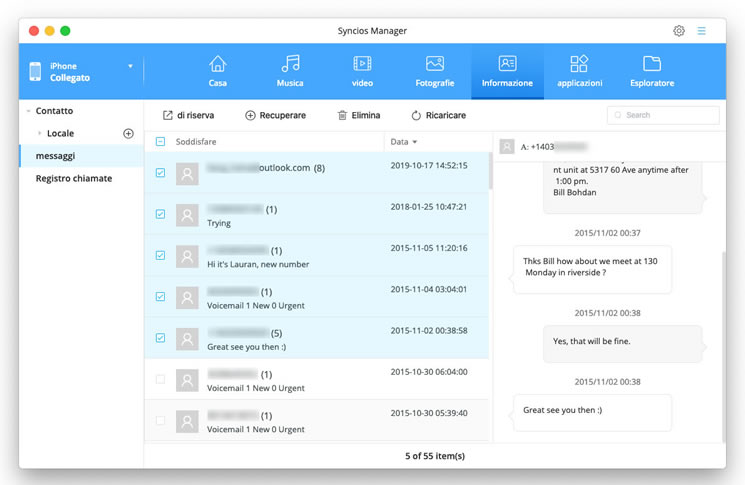
Task: Click the Search input field
Action: [x=663, y=115]
